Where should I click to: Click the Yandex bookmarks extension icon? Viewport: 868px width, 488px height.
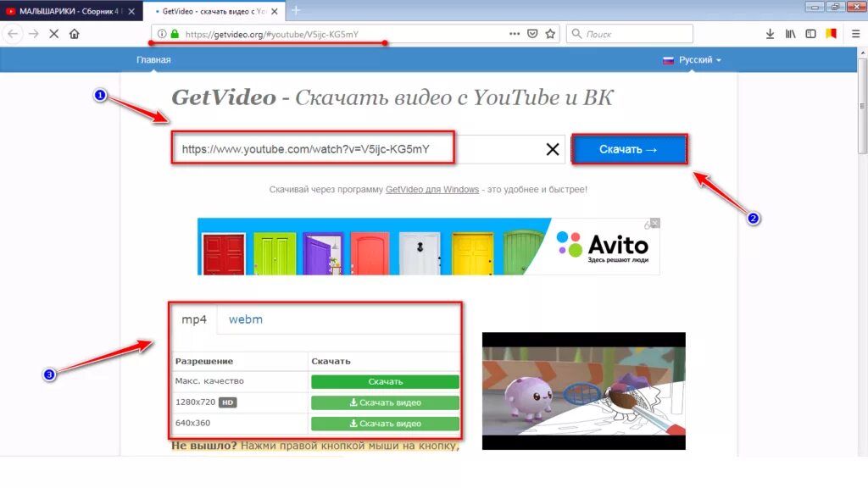click(x=831, y=34)
